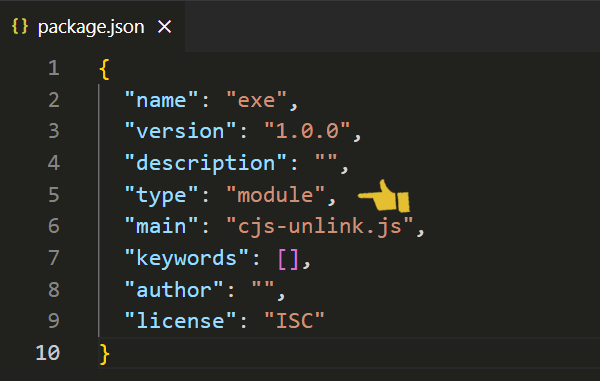Click line number 7 in the gutter

pos(54,258)
